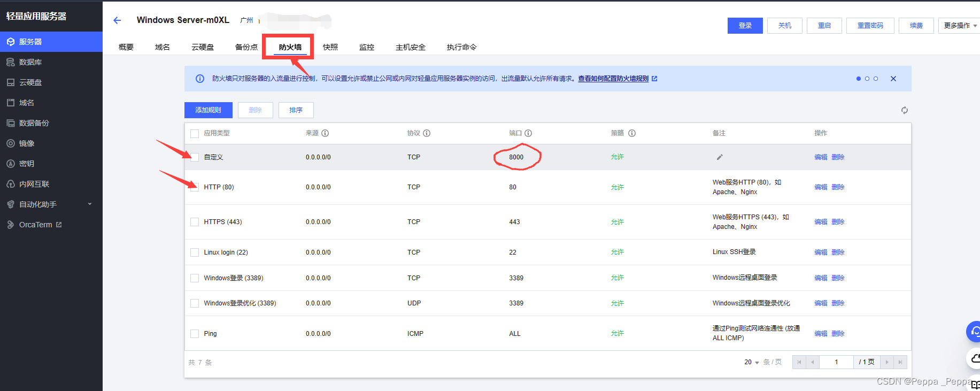Click 编辑 for the Linux login (22) rule
This screenshot has height=391, width=980.
[x=821, y=252]
